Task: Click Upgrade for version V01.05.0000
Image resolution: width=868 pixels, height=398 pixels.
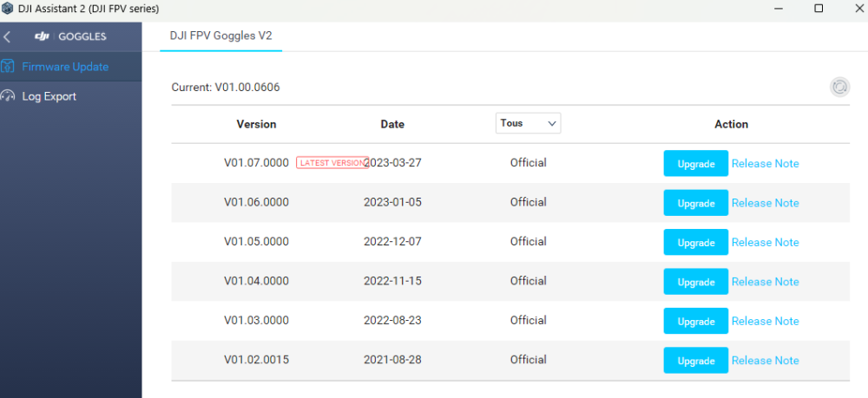Action: [695, 243]
